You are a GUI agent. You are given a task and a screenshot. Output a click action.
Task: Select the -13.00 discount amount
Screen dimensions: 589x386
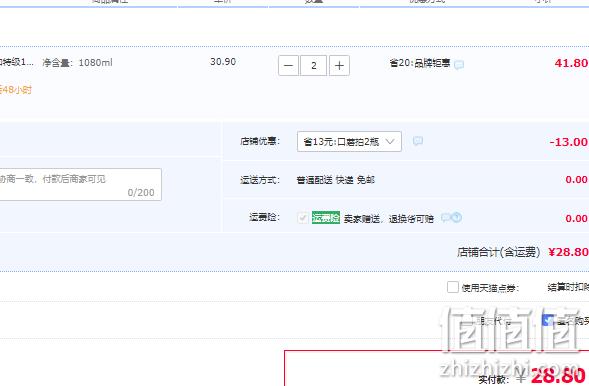coord(568,142)
